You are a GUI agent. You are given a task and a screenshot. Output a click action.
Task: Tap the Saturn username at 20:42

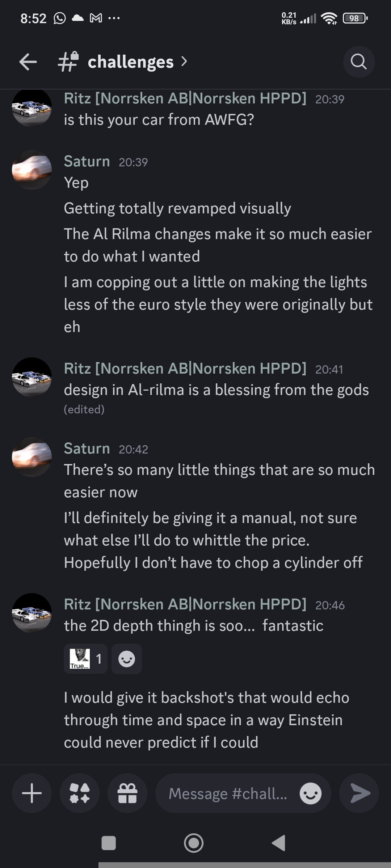coord(87,448)
